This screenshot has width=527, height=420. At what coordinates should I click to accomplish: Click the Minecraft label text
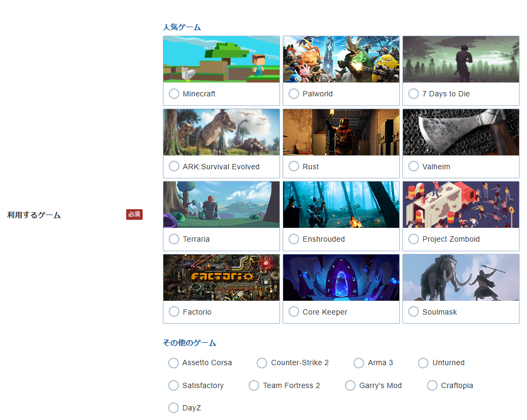(x=199, y=94)
